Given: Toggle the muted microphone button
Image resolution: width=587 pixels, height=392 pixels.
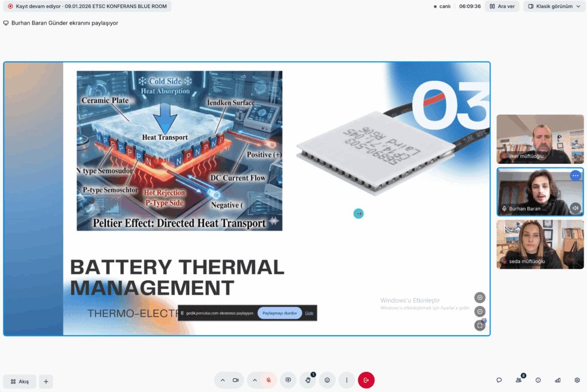Looking at the screenshot, I should (268, 380).
